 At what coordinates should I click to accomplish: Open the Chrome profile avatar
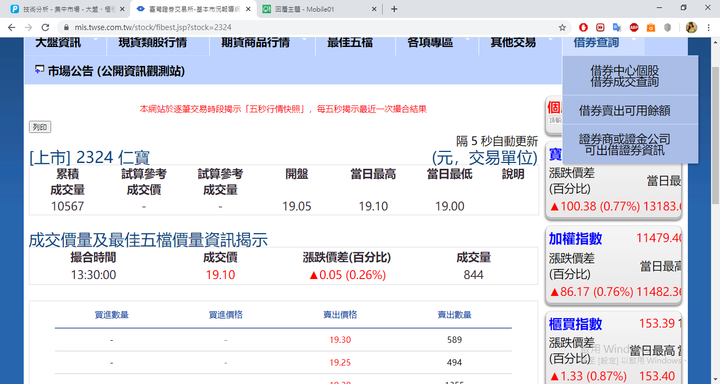[691, 28]
